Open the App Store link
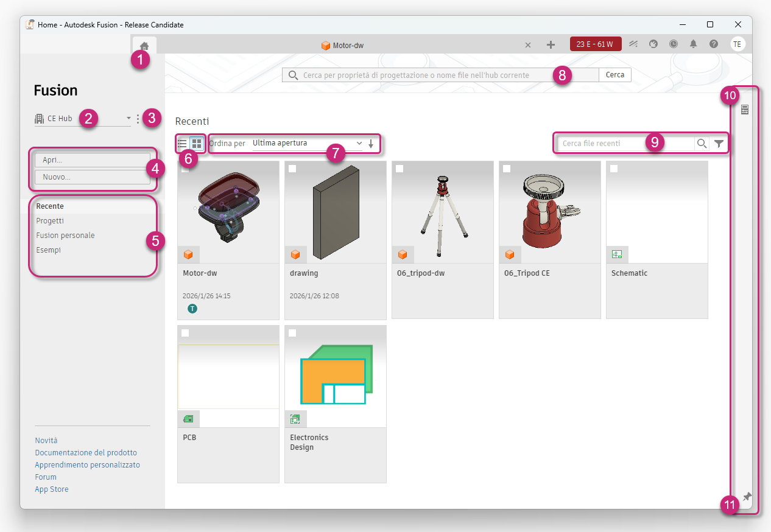 click(52, 489)
